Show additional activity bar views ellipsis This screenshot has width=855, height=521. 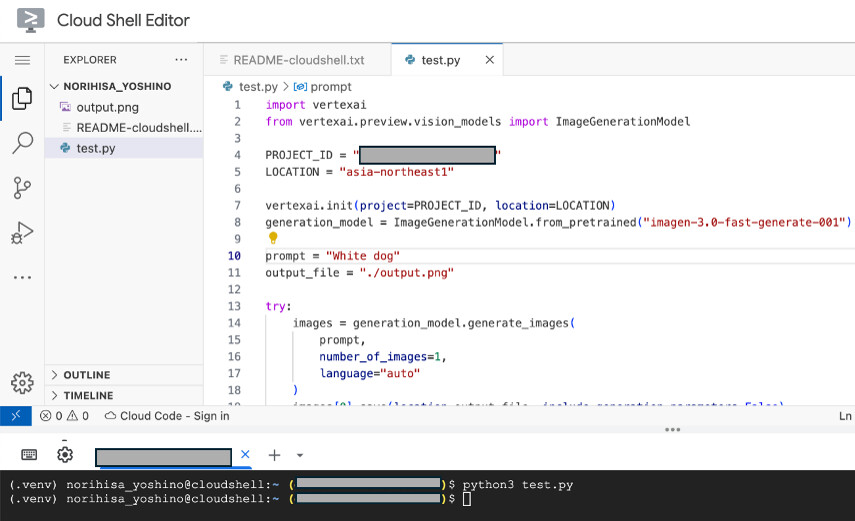tap(22, 278)
